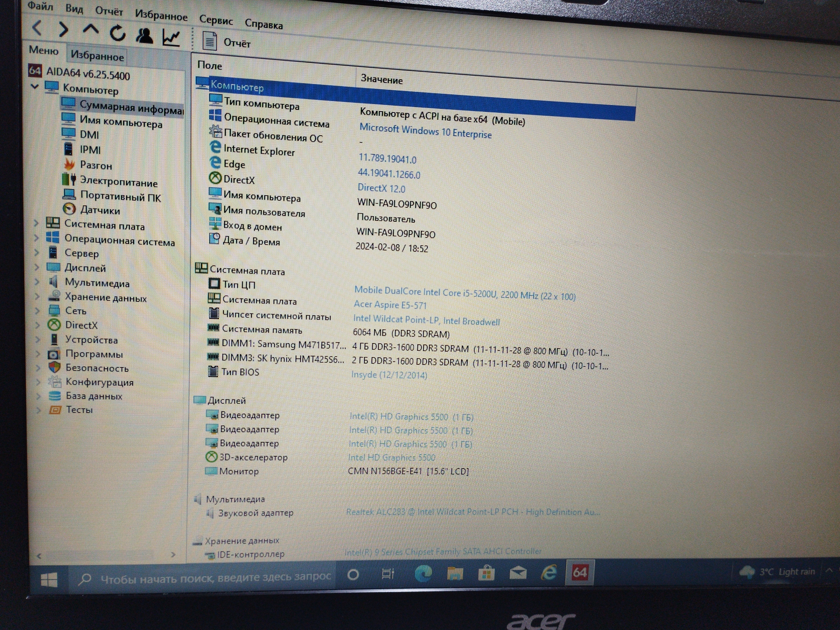The height and width of the screenshot is (630, 840).
Task: Select Разгон tree item
Action: point(87,165)
